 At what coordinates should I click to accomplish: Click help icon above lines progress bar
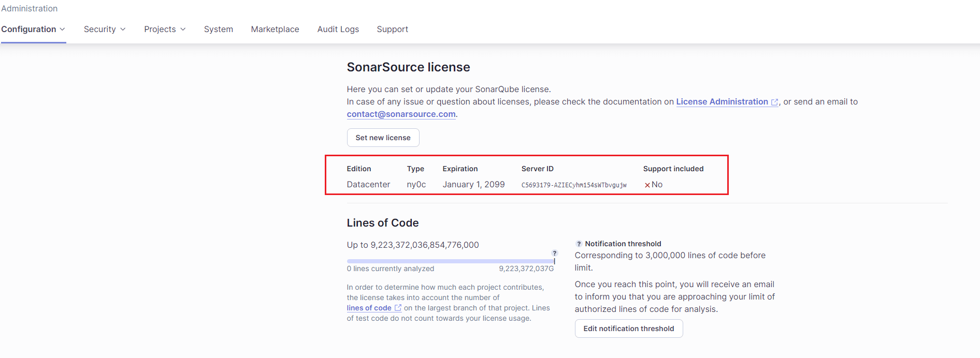[554, 253]
